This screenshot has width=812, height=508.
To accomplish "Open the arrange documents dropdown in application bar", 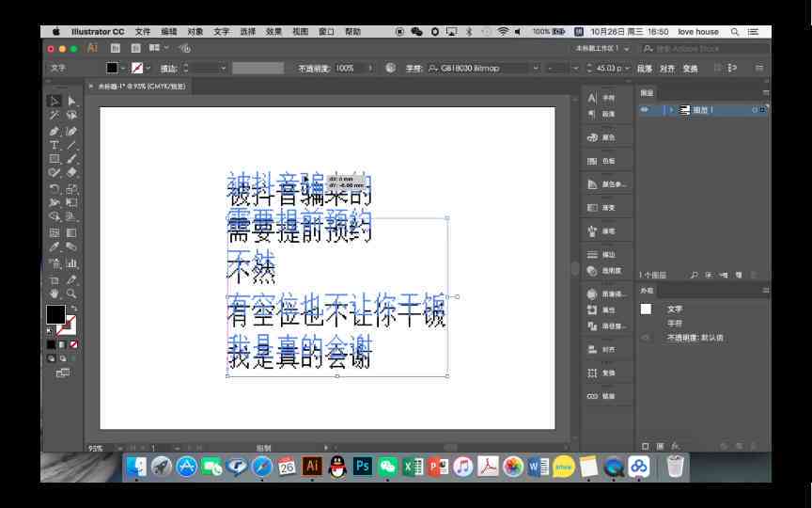I will click(159, 48).
